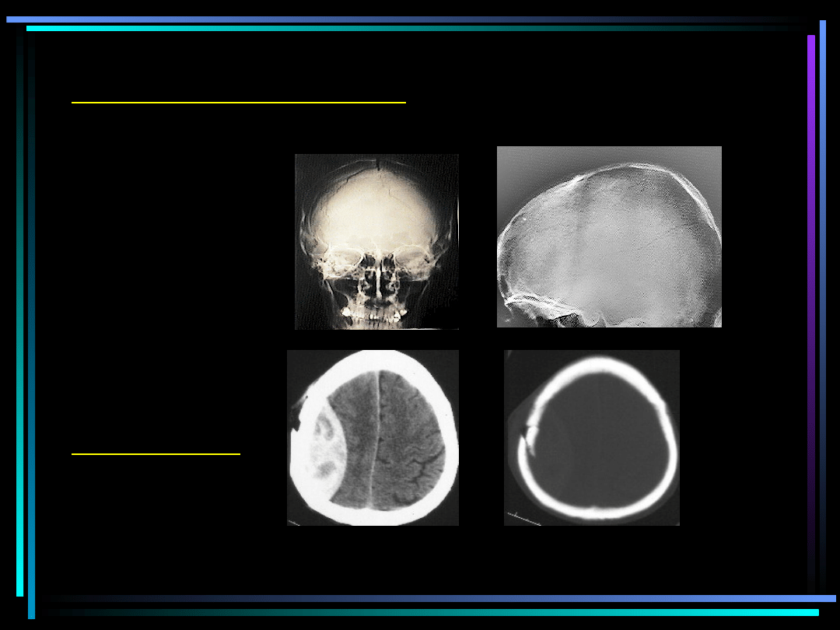Select the long yellow title underline

[238, 102]
